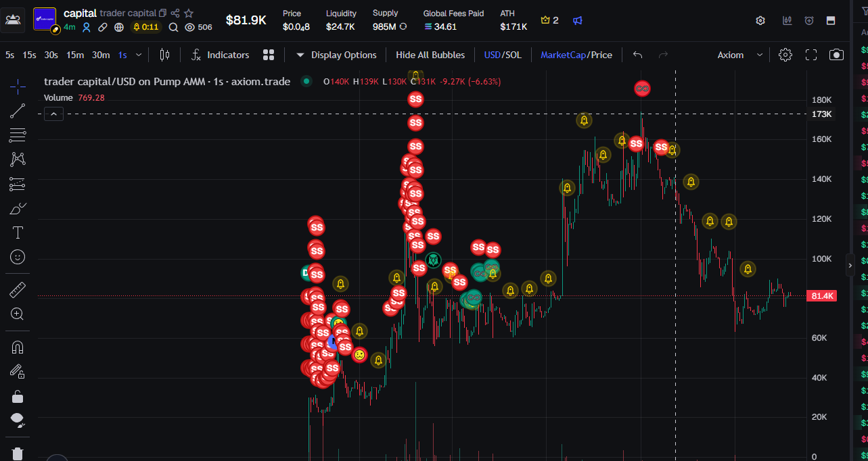
Task: Click the remove objects trash icon
Action: pyautogui.click(x=18, y=454)
